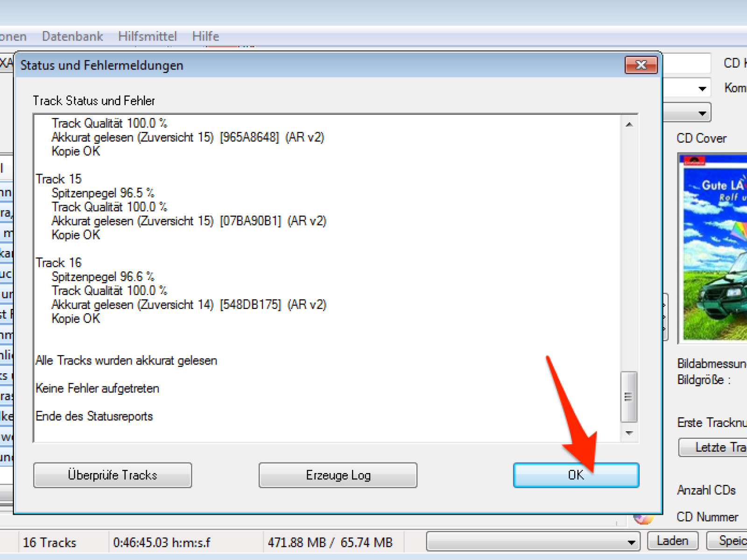The width and height of the screenshot is (747, 560).
Task: Click the Laden button in the status bar
Action: point(672,541)
